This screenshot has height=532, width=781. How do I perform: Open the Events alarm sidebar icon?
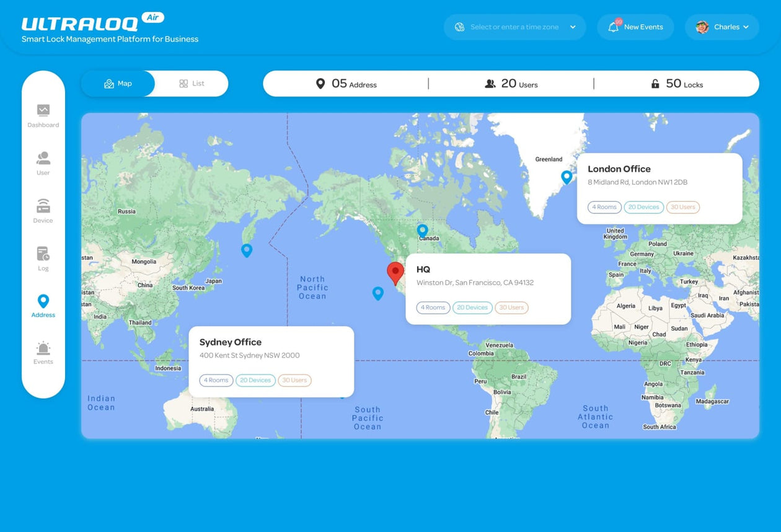click(43, 348)
